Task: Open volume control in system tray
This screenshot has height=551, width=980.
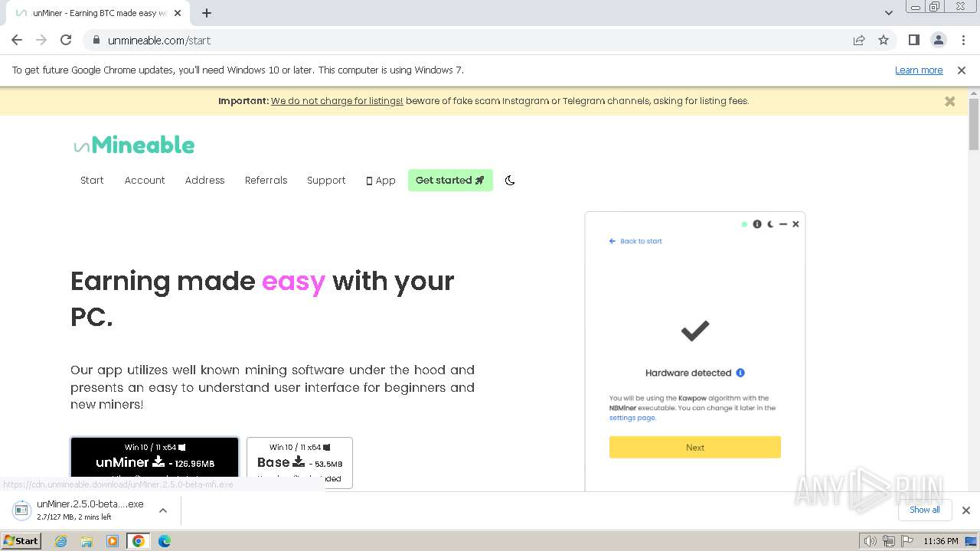Action: click(x=870, y=541)
